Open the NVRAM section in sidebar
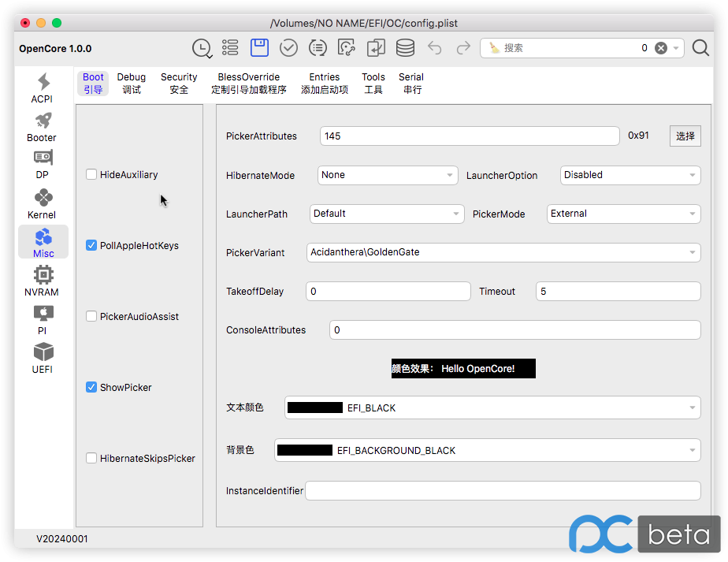 [43, 281]
